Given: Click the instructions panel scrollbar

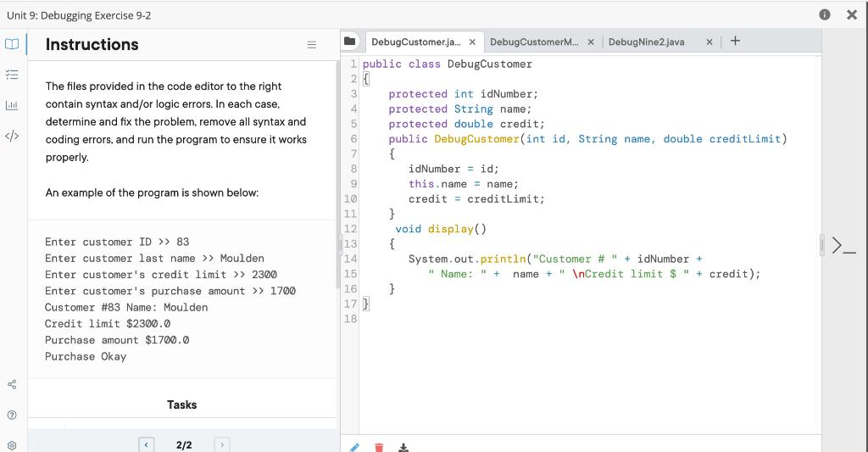Looking at the screenshot, I should [337, 175].
